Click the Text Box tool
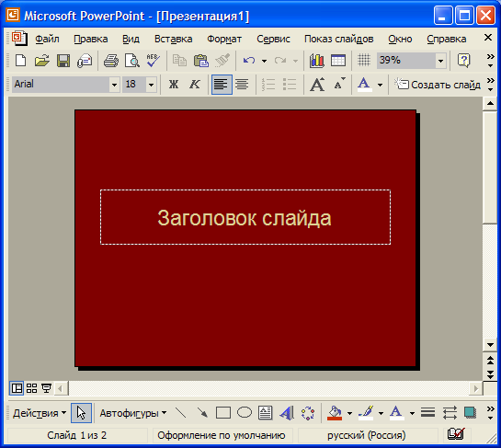The image size is (501, 448). pos(265,413)
